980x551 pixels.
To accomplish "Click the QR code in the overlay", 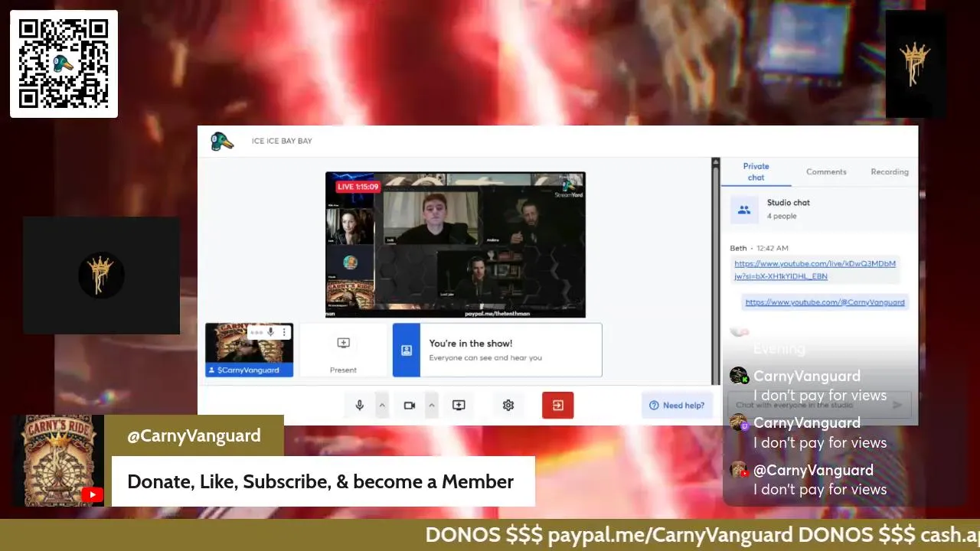I will click(64, 64).
